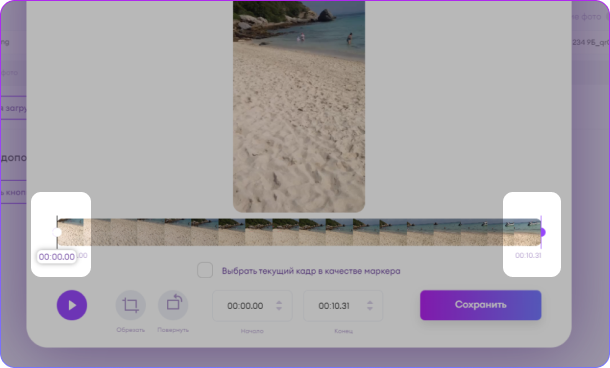Click the Повернуть label under rotate icon

coord(173,330)
